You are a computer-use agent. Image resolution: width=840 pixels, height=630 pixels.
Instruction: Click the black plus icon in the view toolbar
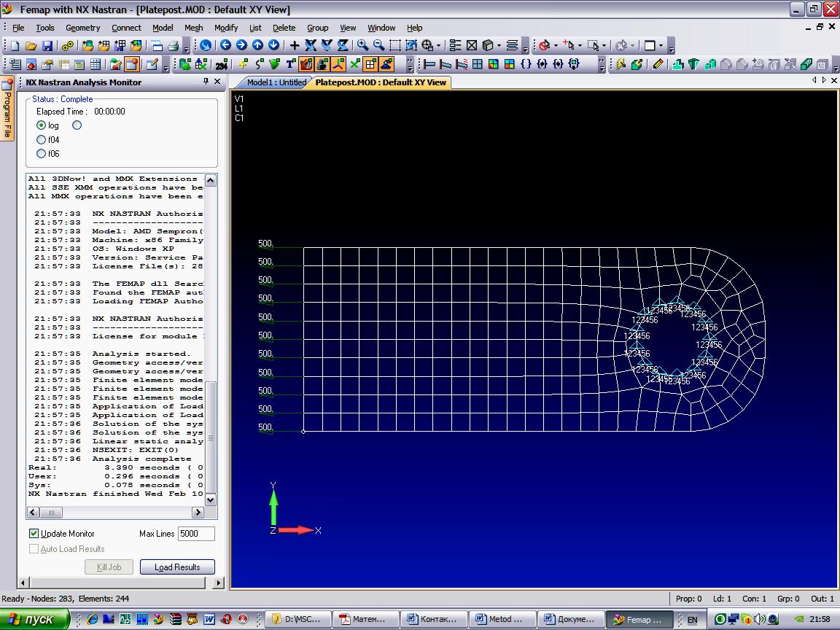point(294,45)
